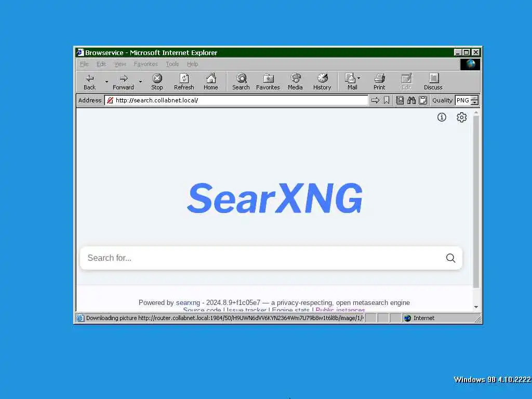The height and width of the screenshot is (399, 532).
Task: Open SearXNG info page icon
Action: 442,117
